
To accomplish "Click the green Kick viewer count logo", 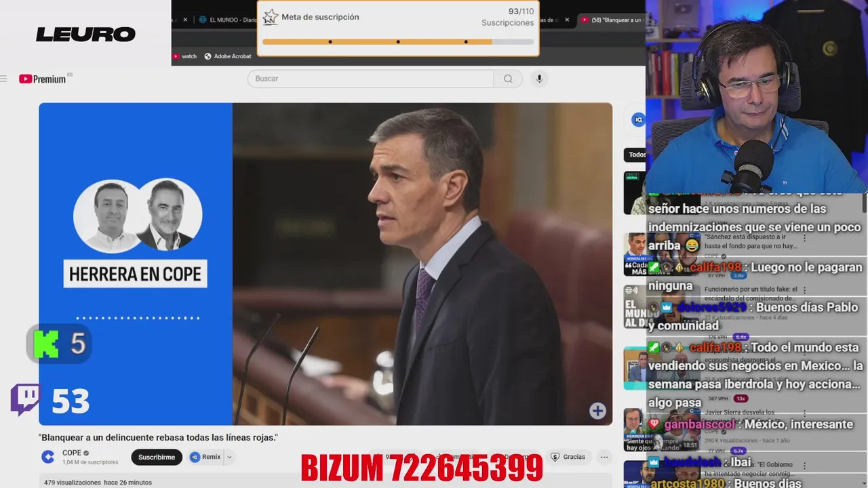I will pyautogui.click(x=46, y=344).
